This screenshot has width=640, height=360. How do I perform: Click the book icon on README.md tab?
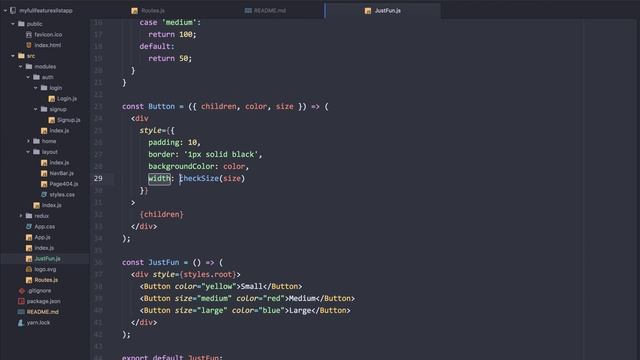(x=248, y=11)
